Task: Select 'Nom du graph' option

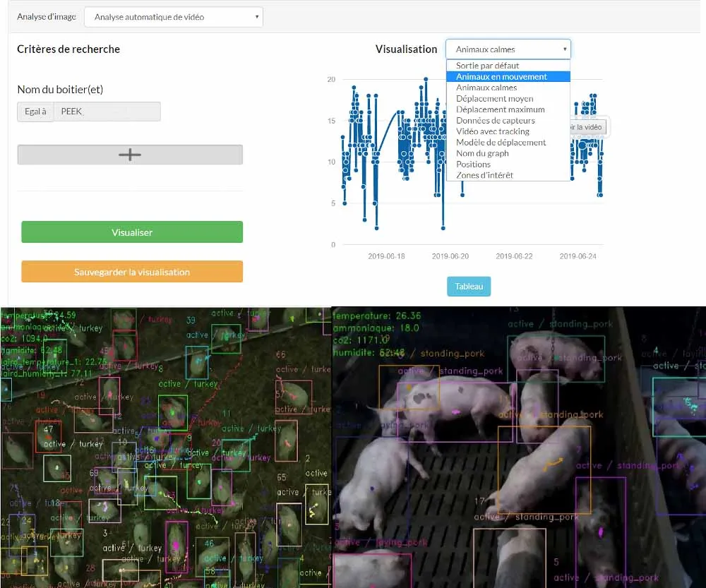Action: click(482, 153)
